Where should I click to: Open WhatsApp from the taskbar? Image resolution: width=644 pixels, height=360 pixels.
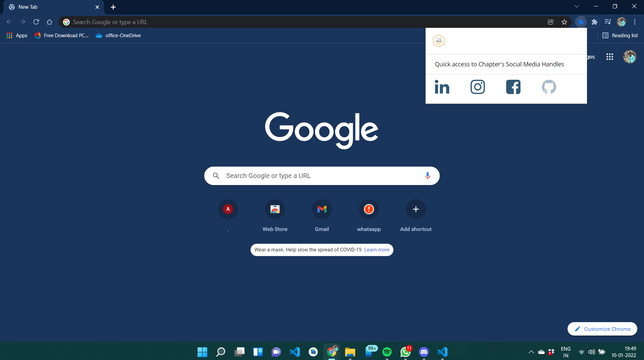click(x=406, y=352)
